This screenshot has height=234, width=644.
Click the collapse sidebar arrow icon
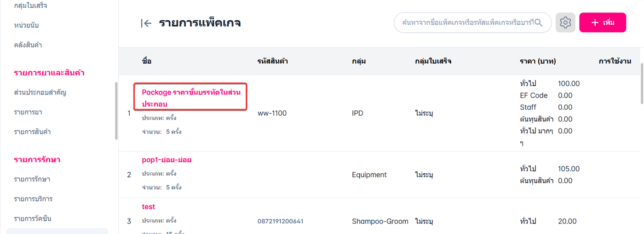[146, 23]
